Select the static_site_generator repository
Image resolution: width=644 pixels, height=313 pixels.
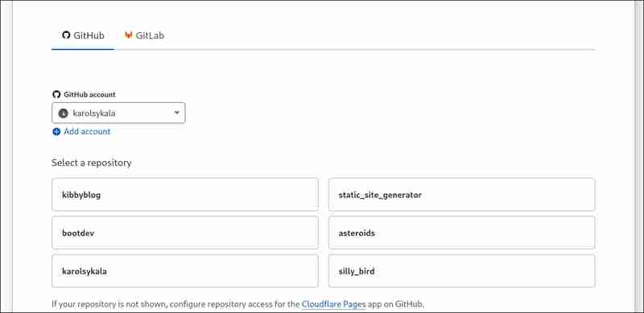(461, 195)
